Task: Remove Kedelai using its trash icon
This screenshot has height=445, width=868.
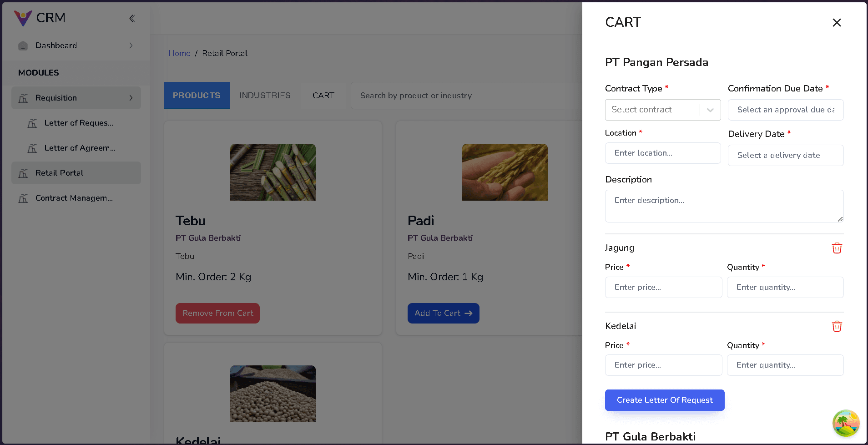Action: point(837,326)
